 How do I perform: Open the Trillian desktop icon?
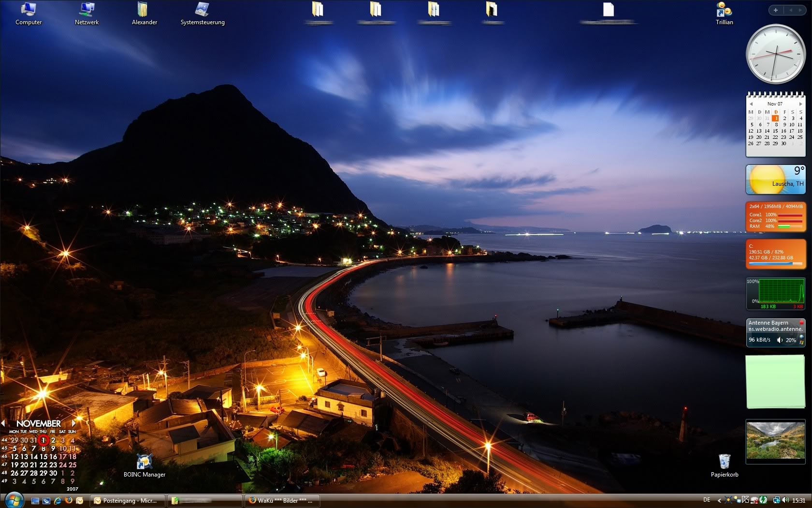(724, 10)
